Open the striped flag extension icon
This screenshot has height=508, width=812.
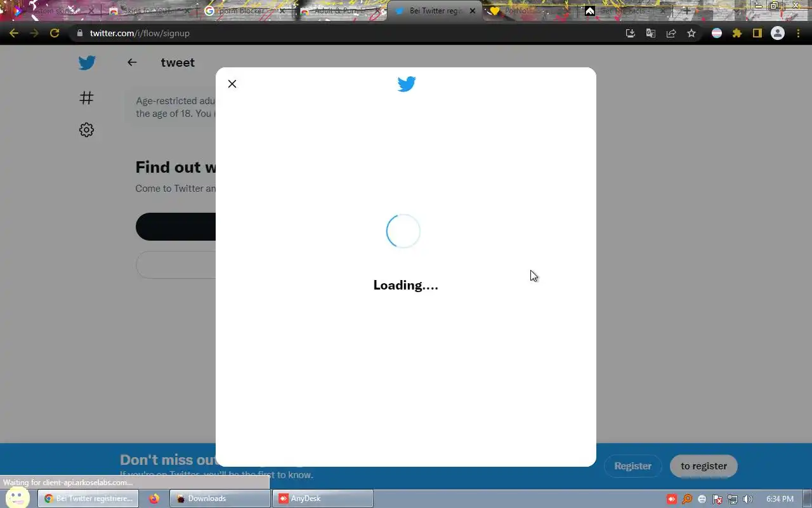coord(717,33)
